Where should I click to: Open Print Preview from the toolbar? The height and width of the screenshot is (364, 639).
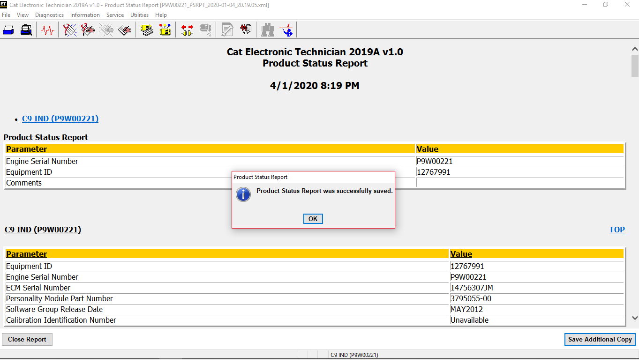pos(26,30)
